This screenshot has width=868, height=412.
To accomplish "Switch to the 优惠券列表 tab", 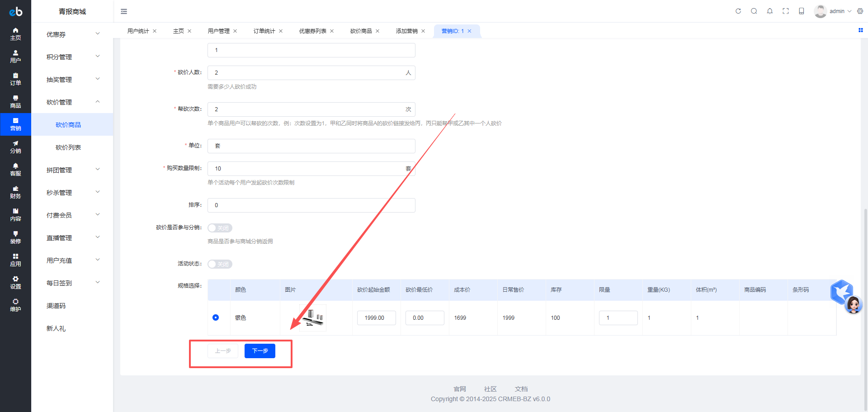I will (x=313, y=31).
